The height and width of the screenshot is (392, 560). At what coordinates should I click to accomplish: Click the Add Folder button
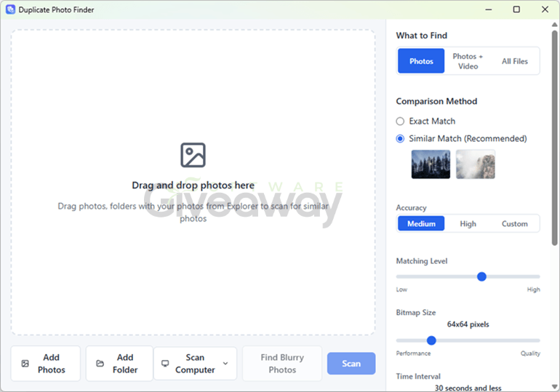119,364
